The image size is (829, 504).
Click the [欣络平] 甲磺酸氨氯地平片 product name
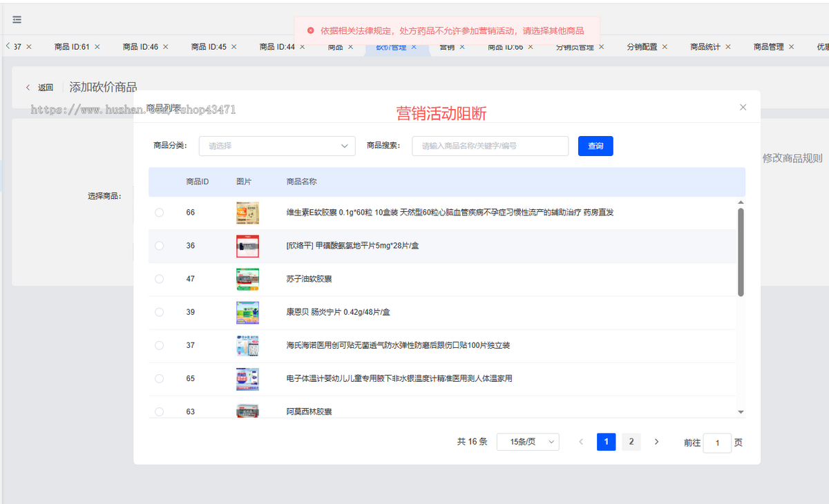[x=352, y=246]
